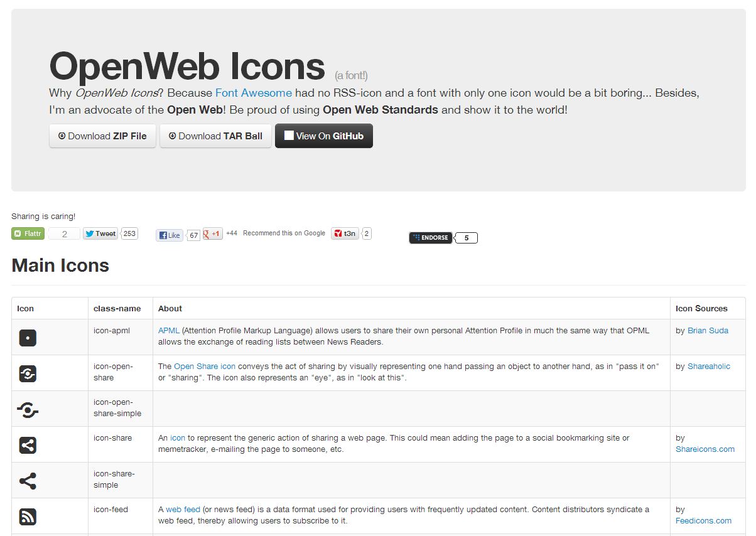This screenshot has width=756, height=536.
Task: Click the icon-share-simple class-name cell
Action: [x=121, y=480]
